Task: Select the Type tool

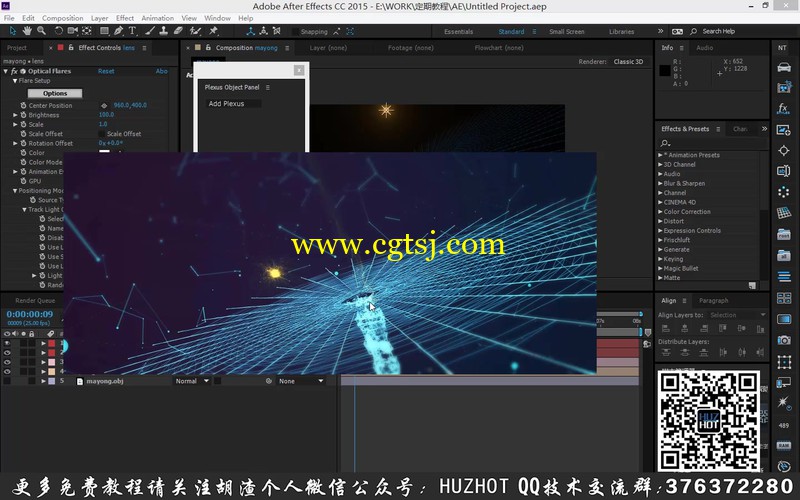Action: 132,31
